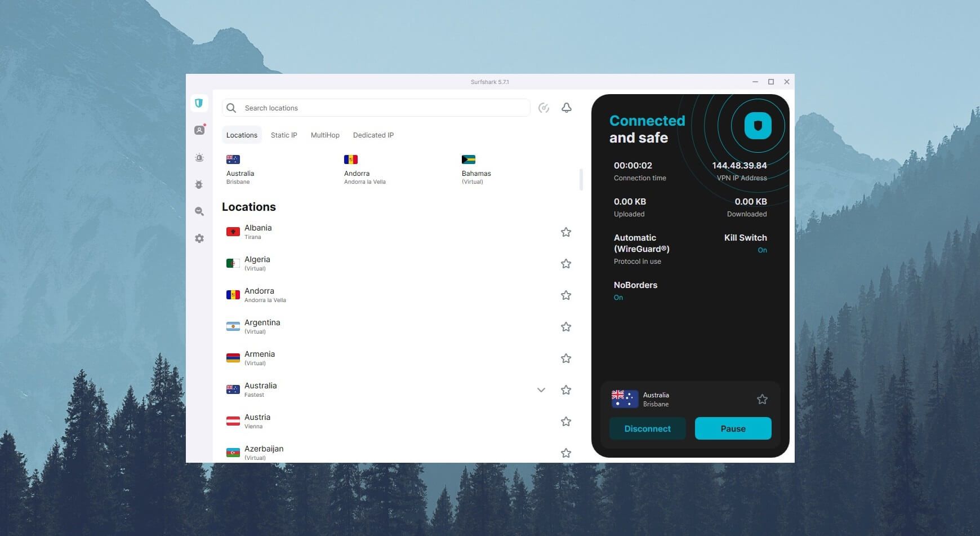Click Argentina flag icon

[x=233, y=326]
